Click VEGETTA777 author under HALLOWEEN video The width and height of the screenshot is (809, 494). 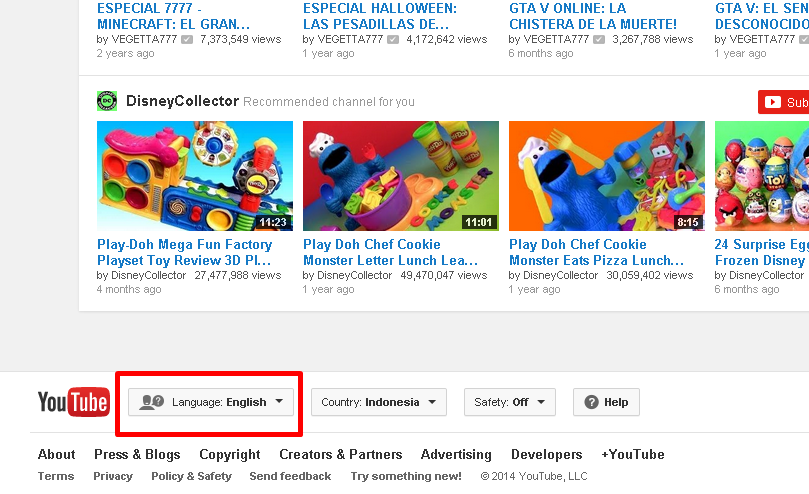pos(350,39)
